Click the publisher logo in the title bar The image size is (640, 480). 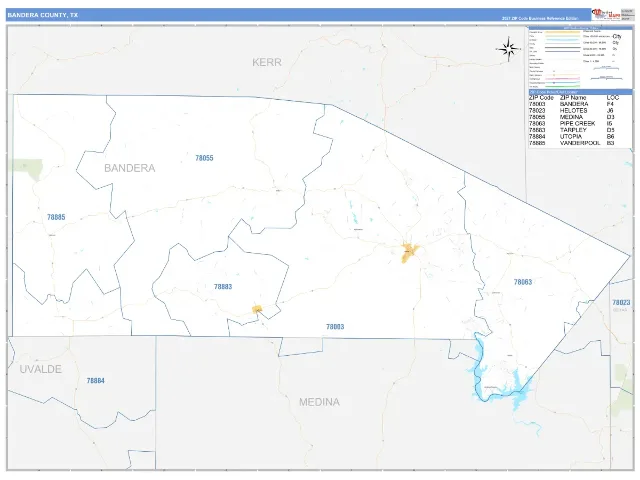pos(606,15)
